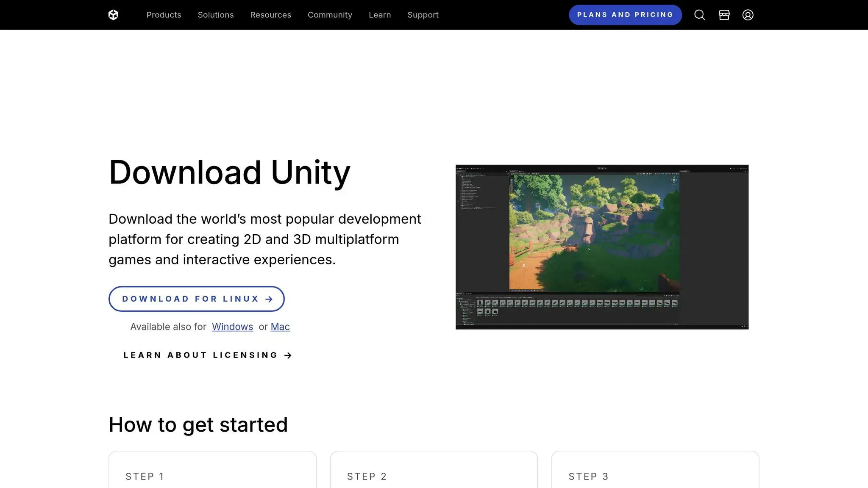Click the Unity logo in the navigation bar
868x488 pixels.
[x=113, y=14]
